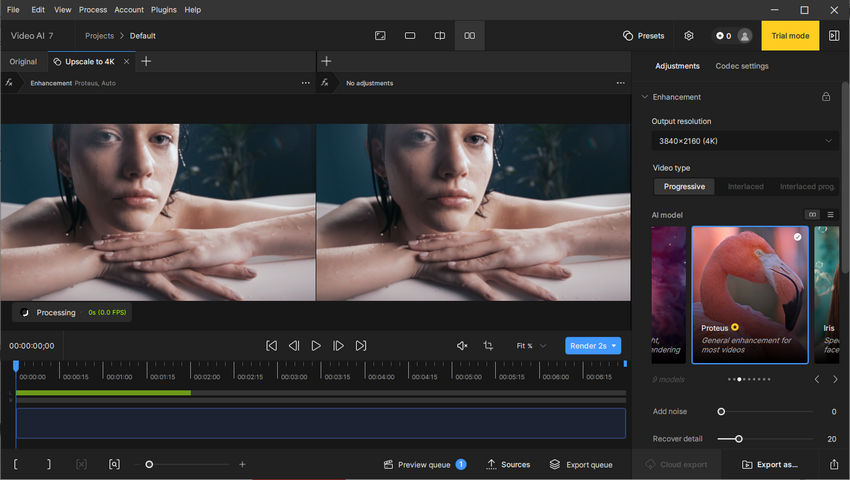Screen dimensions: 850x480
Task: Select the side-by-side comparison view icon
Action: (469, 36)
